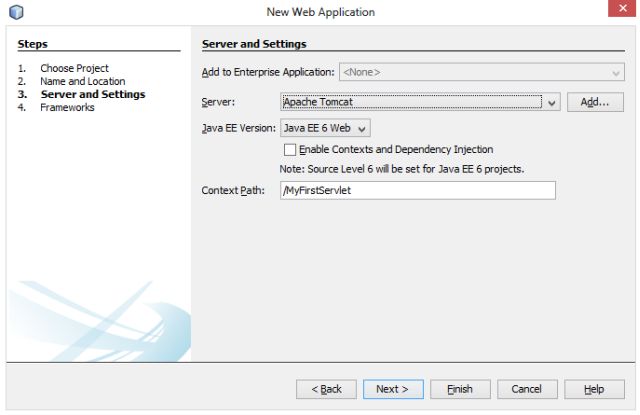
Task: Enable Contexts and Dependency Injection checkbox
Action: click(290, 150)
